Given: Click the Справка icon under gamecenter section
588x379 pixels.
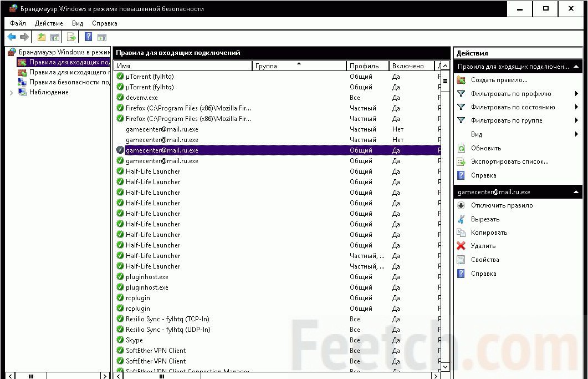Looking at the screenshot, I should click(x=461, y=274).
